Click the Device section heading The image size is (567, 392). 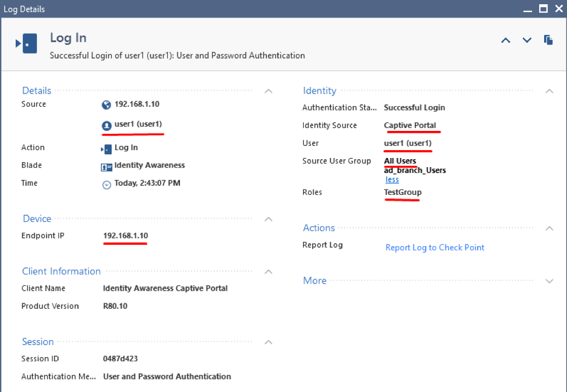37,218
